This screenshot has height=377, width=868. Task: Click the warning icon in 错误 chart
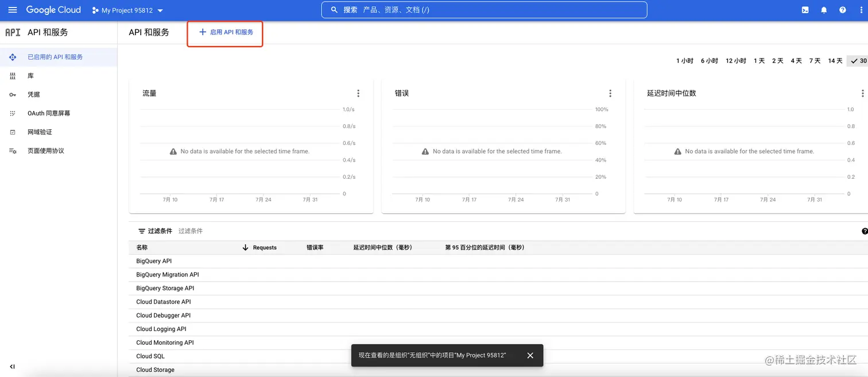(x=425, y=152)
